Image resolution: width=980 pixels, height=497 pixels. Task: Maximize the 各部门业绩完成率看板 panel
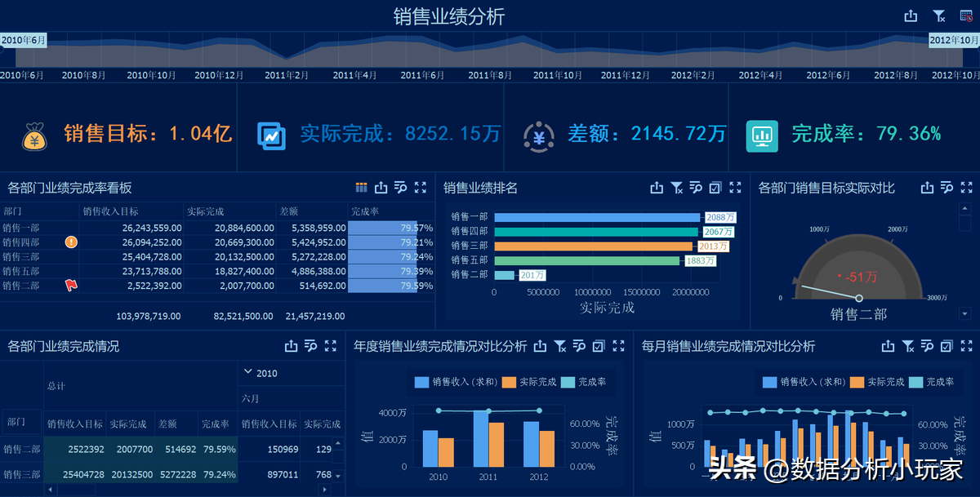coord(421,188)
